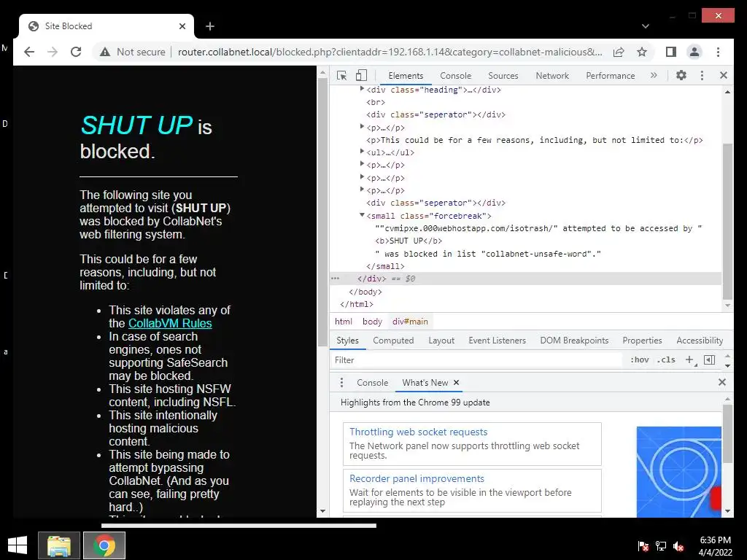This screenshot has width=747, height=560.
Task: Click the browser back arrow
Action: [x=29, y=52]
